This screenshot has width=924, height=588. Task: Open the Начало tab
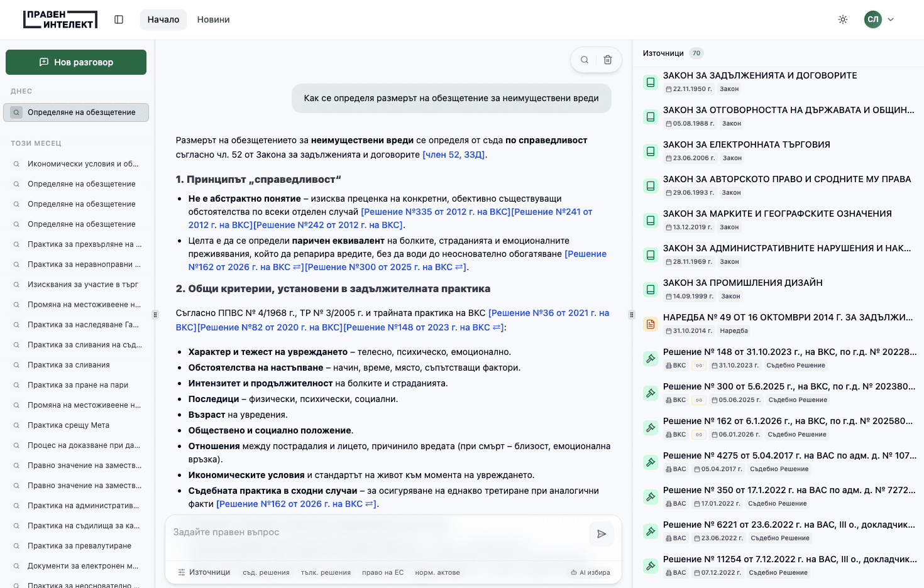click(163, 19)
